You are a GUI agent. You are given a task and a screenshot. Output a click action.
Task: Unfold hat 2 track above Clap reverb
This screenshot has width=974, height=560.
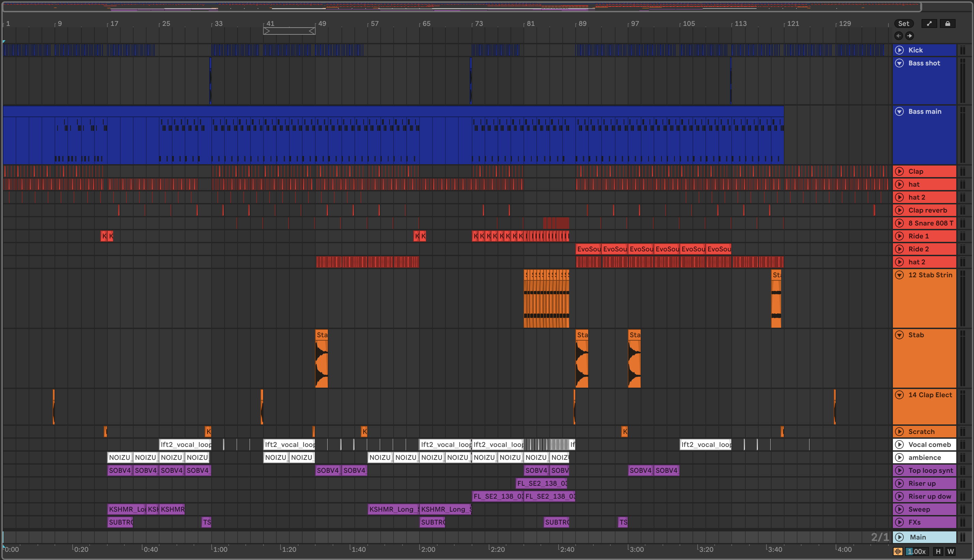click(899, 197)
